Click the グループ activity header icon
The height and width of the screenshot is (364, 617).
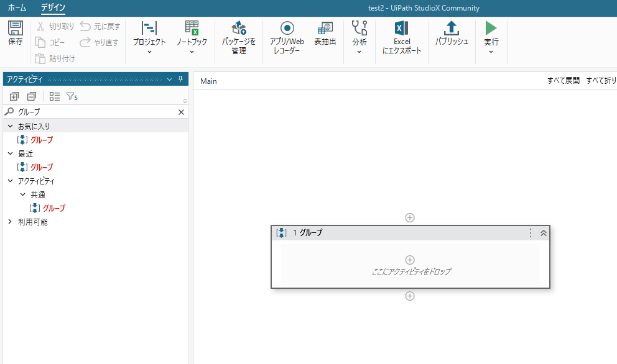(281, 233)
